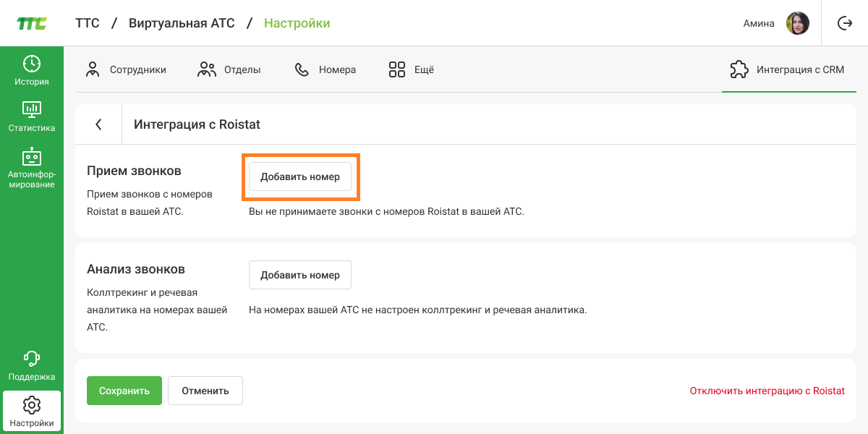Click the Номера phone icon
This screenshot has width=868, height=434.
click(302, 69)
